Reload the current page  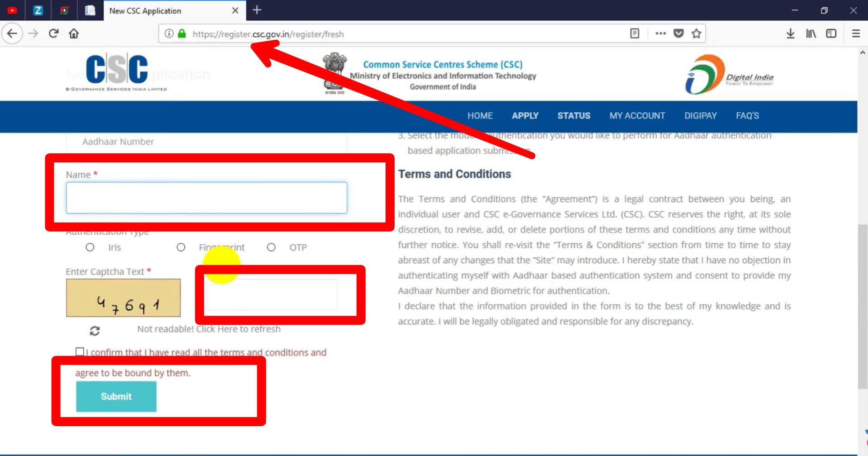[53, 33]
